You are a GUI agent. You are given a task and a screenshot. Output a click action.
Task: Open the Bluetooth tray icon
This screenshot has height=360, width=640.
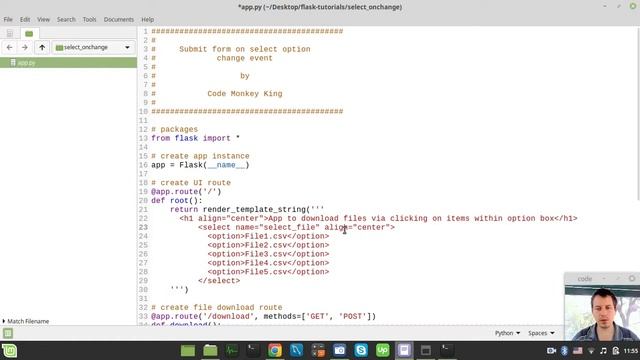coord(564,351)
